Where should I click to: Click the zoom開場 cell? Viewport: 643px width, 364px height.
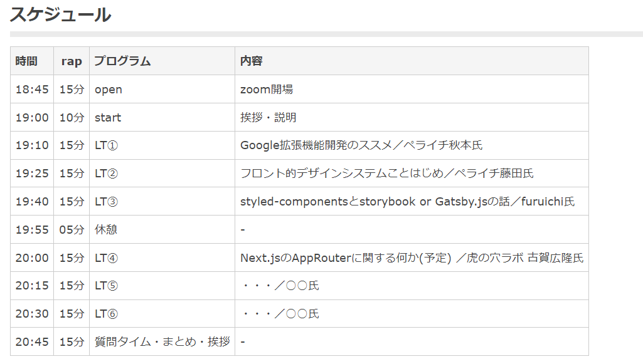click(x=267, y=90)
